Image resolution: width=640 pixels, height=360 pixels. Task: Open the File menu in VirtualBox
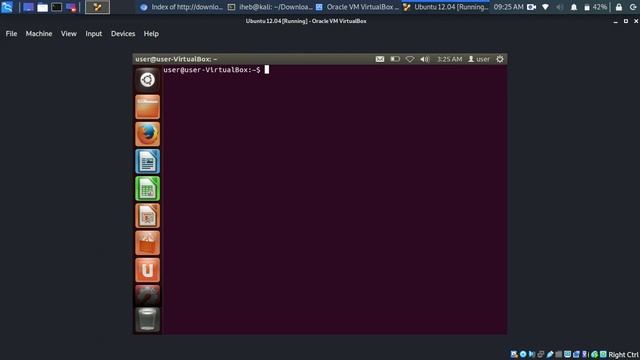pyautogui.click(x=11, y=34)
